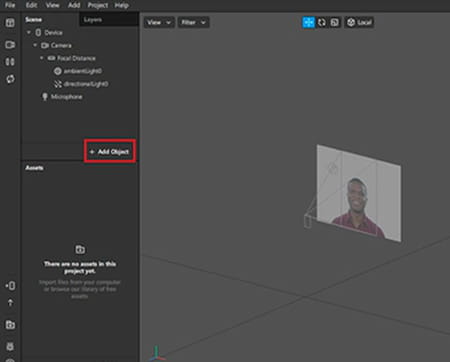Click the microphone icon in tree
The width and height of the screenshot is (450, 362).
pyautogui.click(x=45, y=97)
